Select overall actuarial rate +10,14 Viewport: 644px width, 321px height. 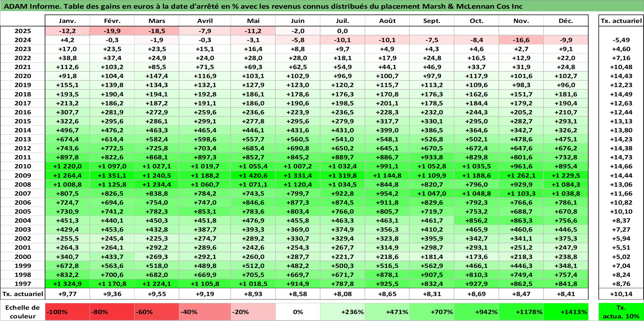pyautogui.click(x=621, y=294)
